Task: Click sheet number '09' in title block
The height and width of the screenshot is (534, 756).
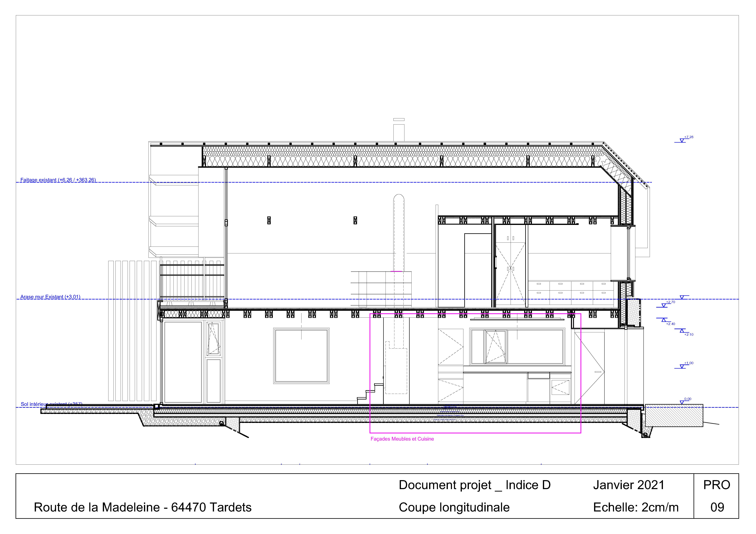Action: coord(717,507)
